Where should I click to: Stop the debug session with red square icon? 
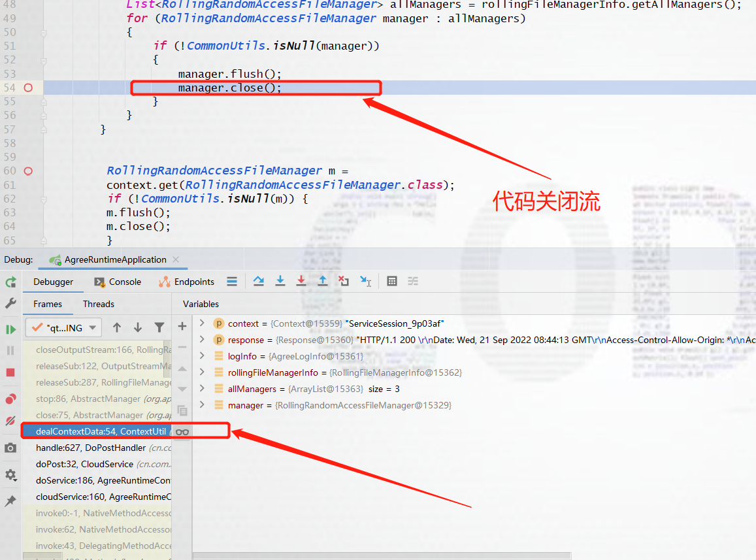pyautogui.click(x=10, y=372)
